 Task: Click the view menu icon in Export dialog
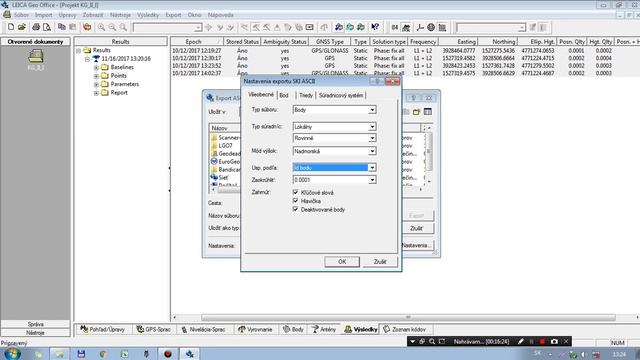pos(427,111)
